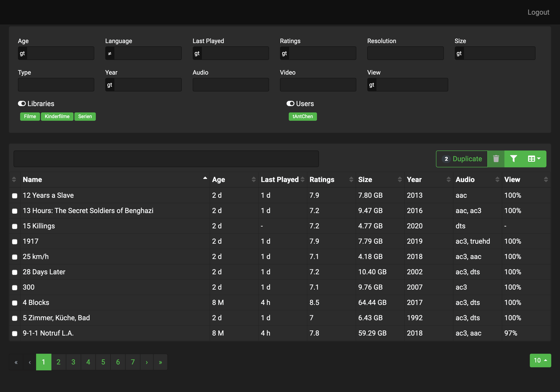This screenshot has height=392, width=560.
Task: Check the 12 Years a Slave checkbox
Action: (x=15, y=196)
